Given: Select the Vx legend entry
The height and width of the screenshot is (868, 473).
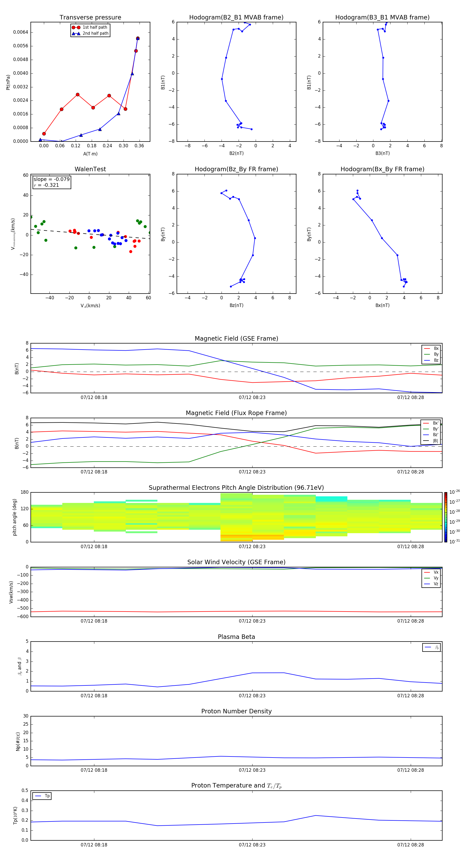Looking at the screenshot, I should pyautogui.click(x=431, y=572).
